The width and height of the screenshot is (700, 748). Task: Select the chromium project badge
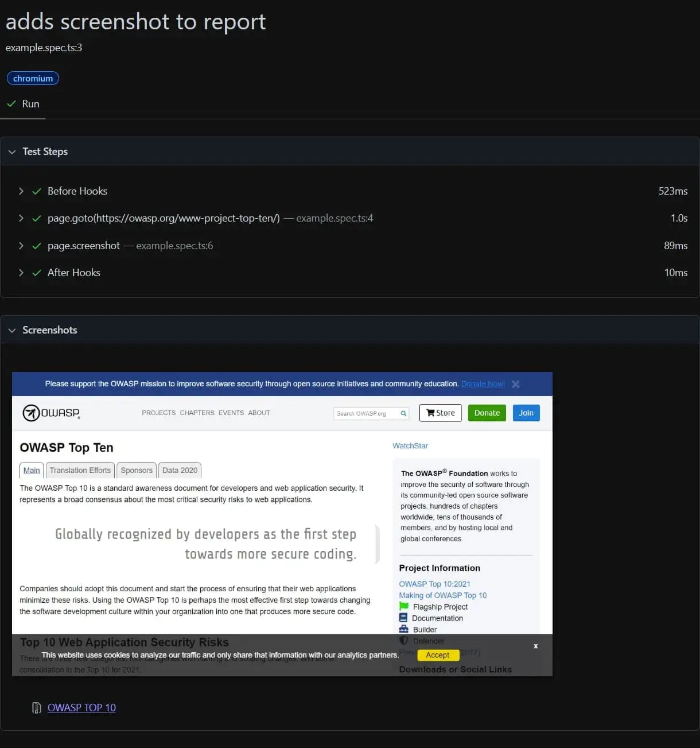point(33,78)
